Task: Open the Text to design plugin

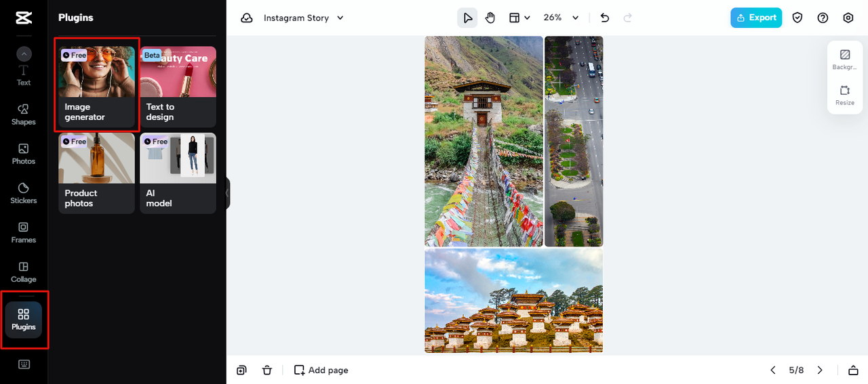Action: pyautogui.click(x=178, y=87)
